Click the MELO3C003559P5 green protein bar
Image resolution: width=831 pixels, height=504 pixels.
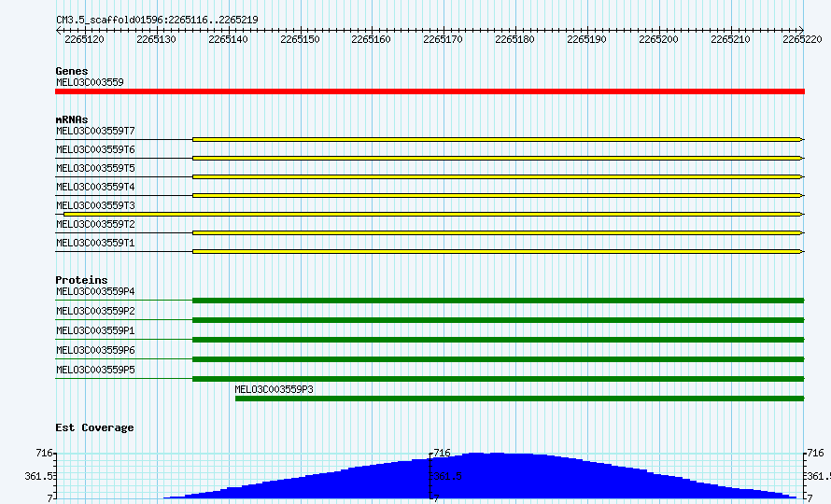click(x=499, y=379)
